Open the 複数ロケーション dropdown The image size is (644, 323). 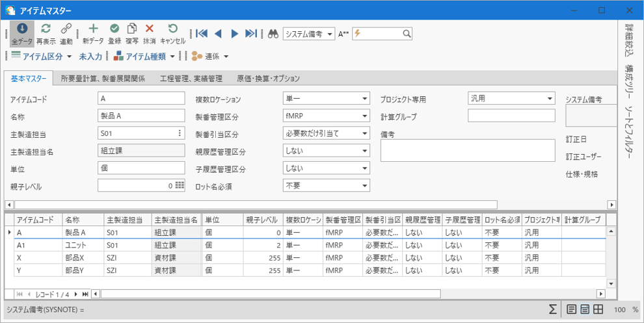[x=364, y=99]
